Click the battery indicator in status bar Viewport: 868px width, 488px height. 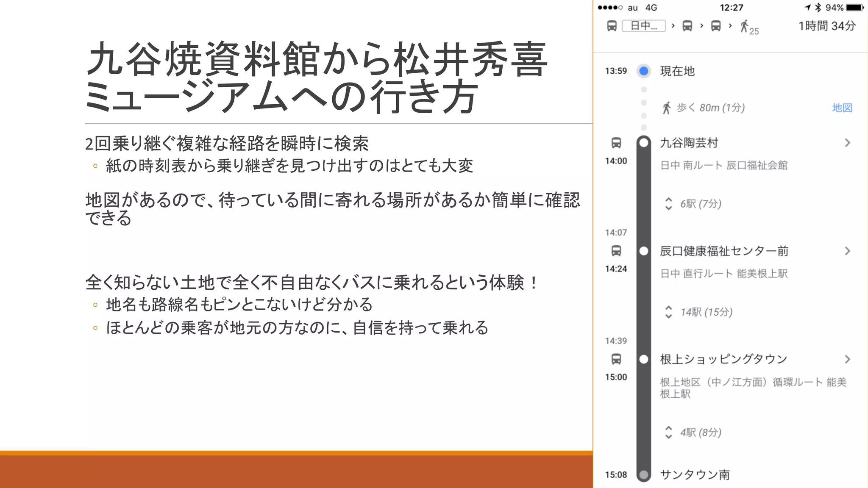click(x=854, y=8)
